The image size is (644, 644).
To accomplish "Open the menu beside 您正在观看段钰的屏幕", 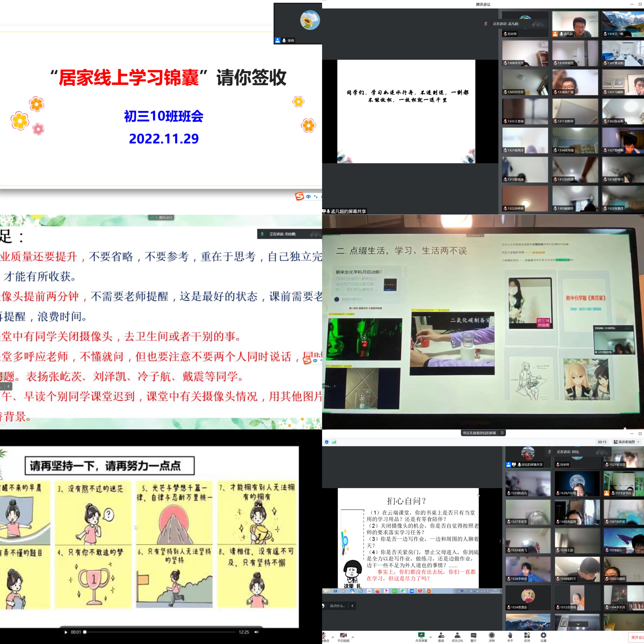I will tap(502, 433).
